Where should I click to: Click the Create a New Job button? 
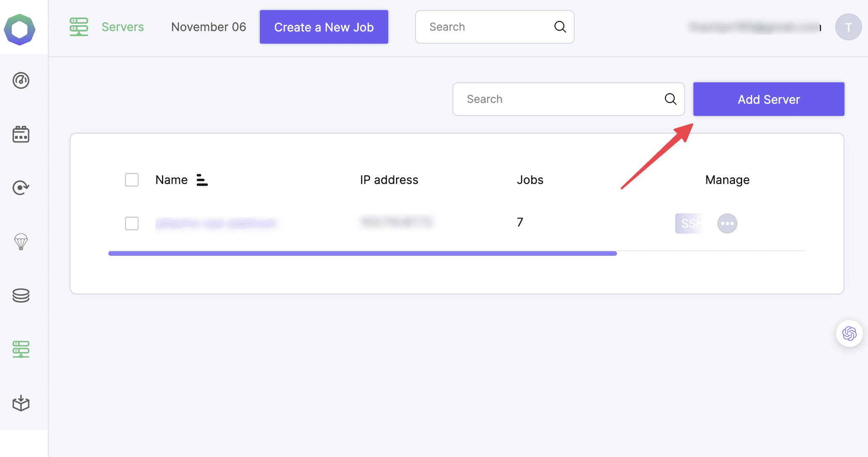click(324, 27)
